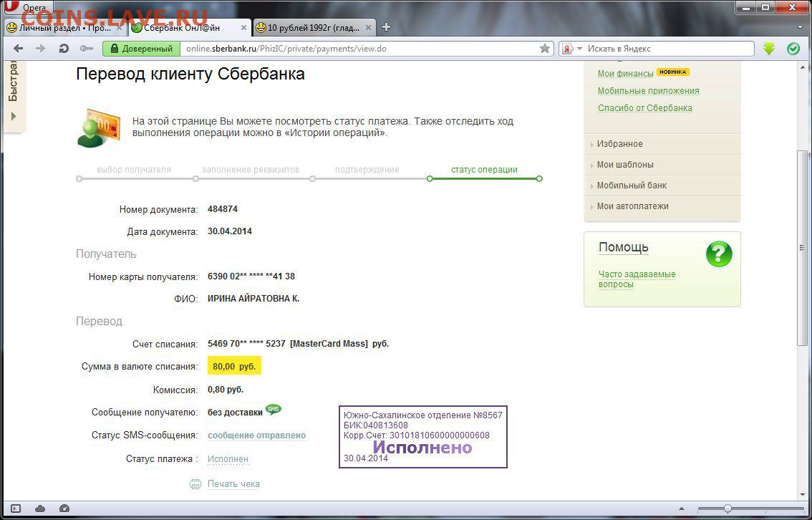Click the green question mark help icon
The image size is (812, 520).
[x=719, y=254]
